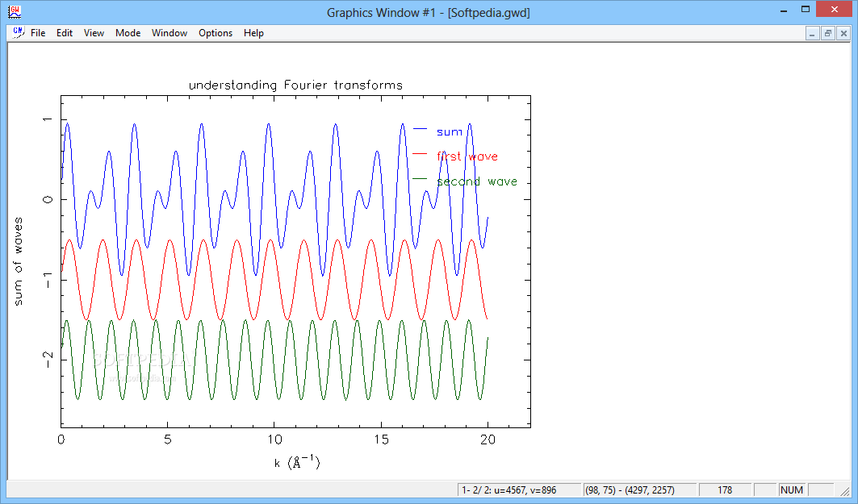Click status bar 'u=4567, v=896' field
The width and height of the screenshot is (858, 504).
[519, 489]
